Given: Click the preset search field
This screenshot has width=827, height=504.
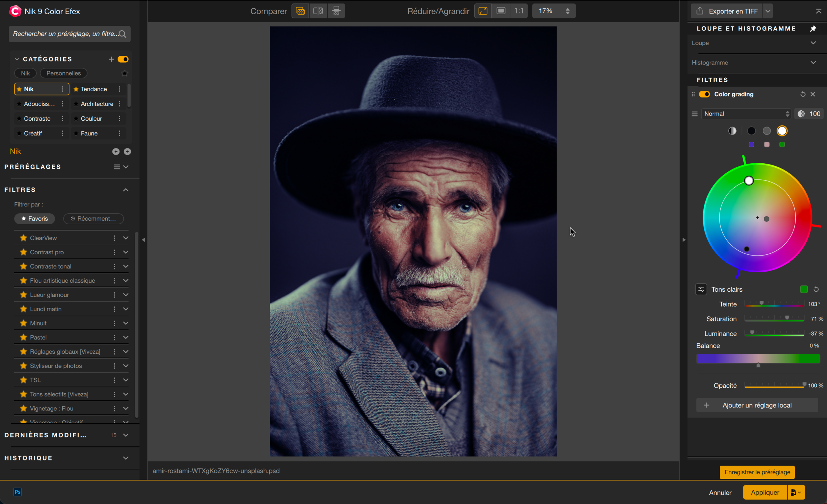Looking at the screenshot, I should coord(69,34).
